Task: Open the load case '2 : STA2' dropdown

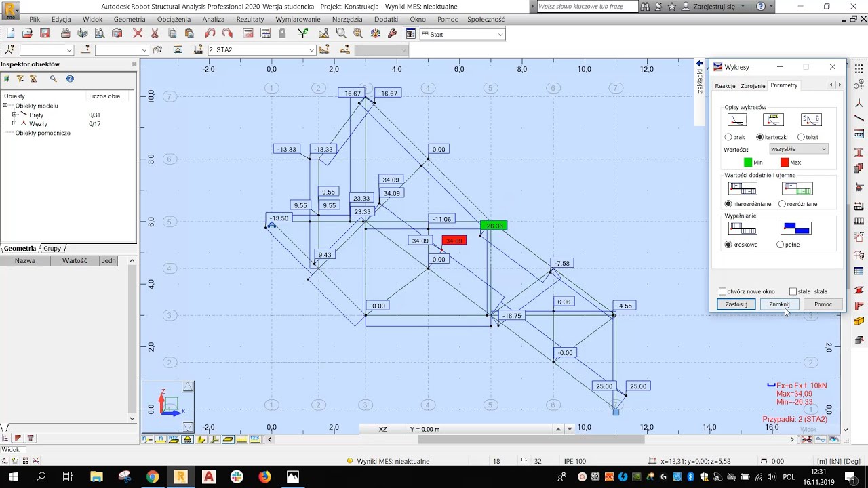Action: coord(262,50)
